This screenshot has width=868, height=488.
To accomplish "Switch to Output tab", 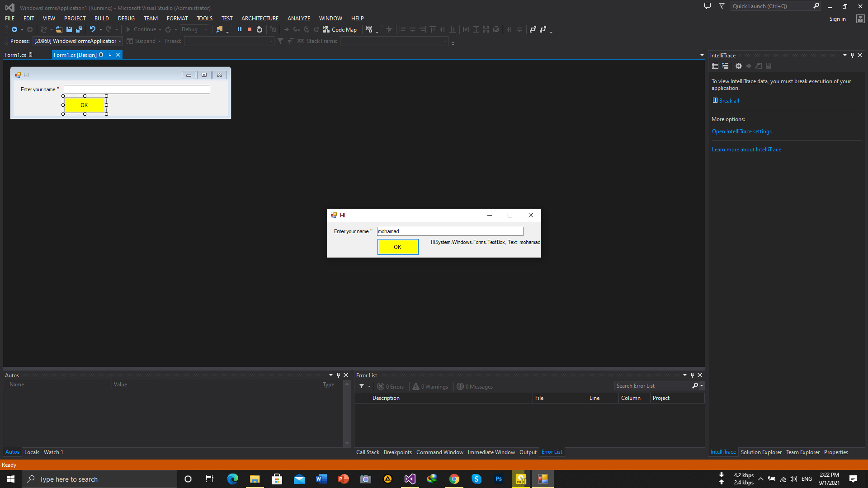I will coord(528,452).
